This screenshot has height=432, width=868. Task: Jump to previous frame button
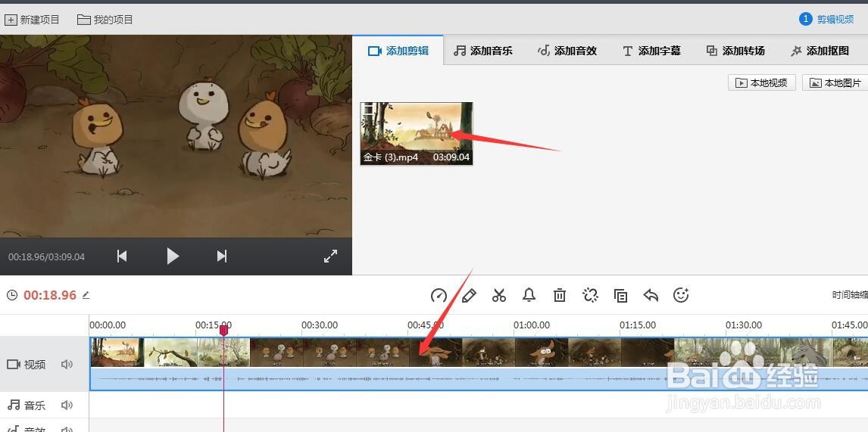pos(123,256)
